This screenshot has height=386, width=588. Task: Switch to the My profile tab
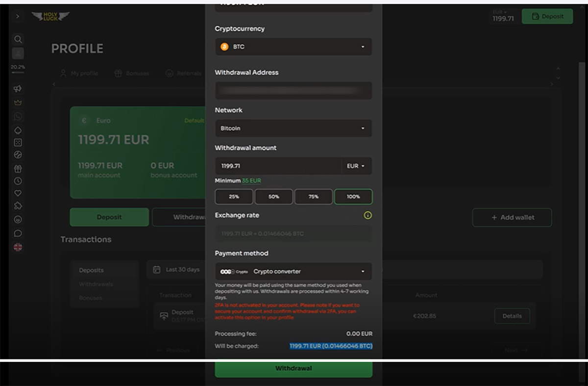[79, 74]
